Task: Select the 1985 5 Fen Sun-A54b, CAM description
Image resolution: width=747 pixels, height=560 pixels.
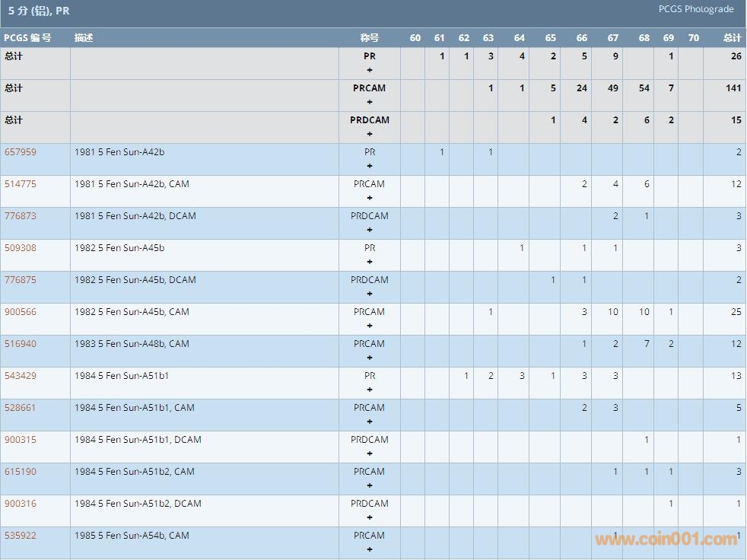Action: [132, 536]
